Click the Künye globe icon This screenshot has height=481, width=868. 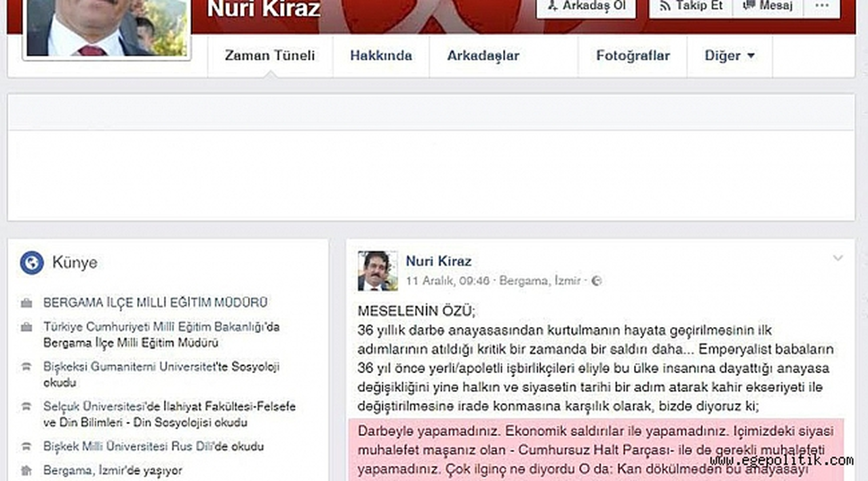coord(32,263)
